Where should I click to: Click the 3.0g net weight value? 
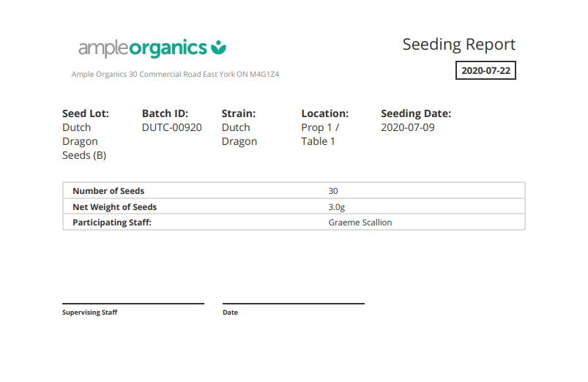pos(337,207)
